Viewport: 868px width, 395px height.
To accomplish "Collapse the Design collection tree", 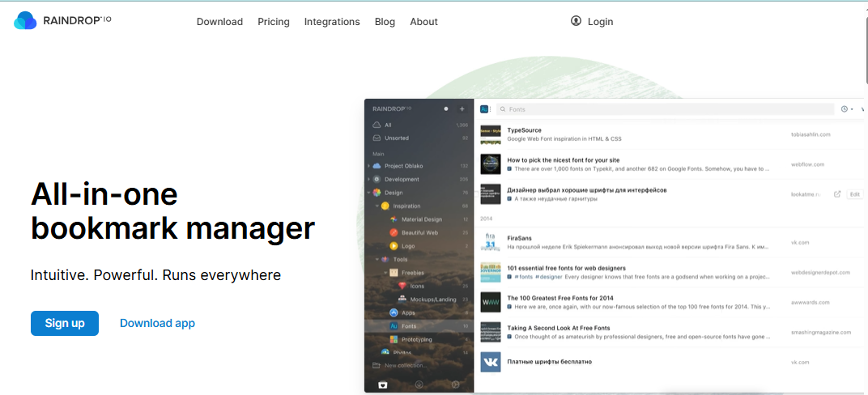I will [x=369, y=193].
